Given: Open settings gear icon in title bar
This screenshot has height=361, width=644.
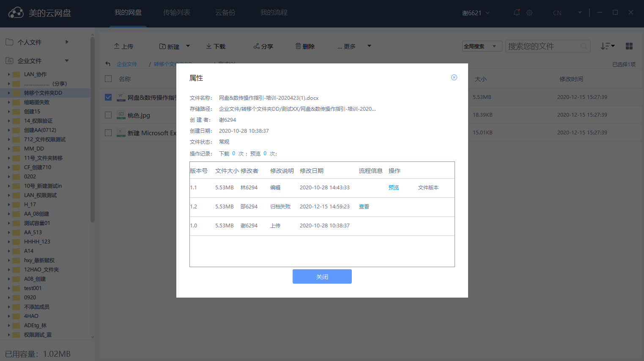Looking at the screenshot, I should point(529,13).
